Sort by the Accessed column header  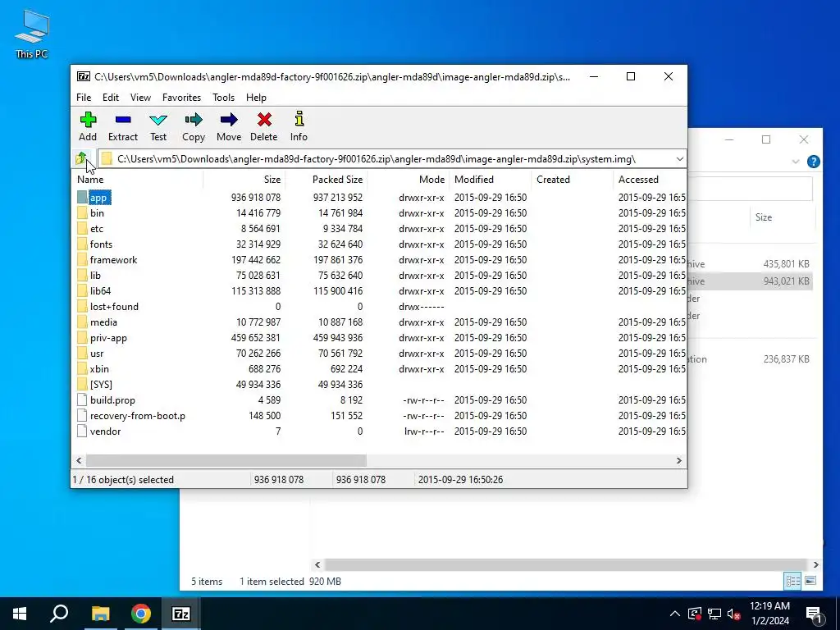point(650,180)
